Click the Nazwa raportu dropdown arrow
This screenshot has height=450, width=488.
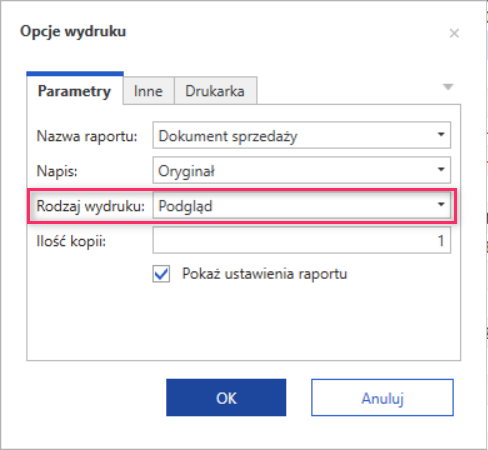coord(441,135)
